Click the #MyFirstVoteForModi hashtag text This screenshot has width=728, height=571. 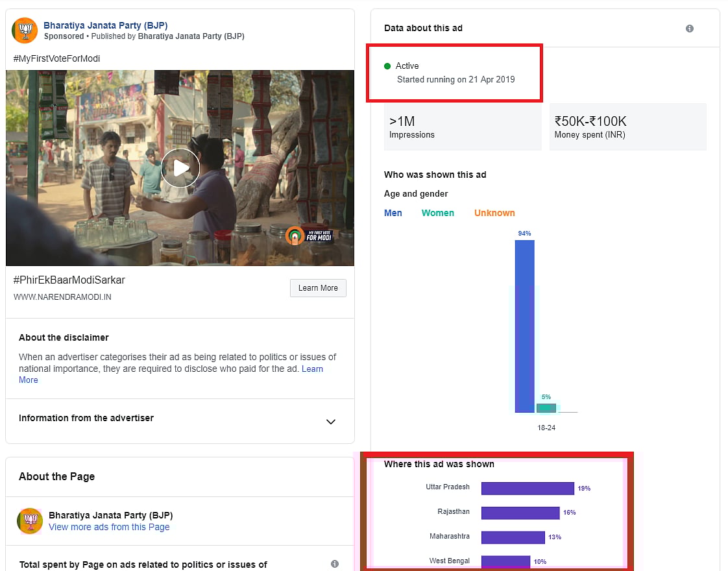[56, 58]
